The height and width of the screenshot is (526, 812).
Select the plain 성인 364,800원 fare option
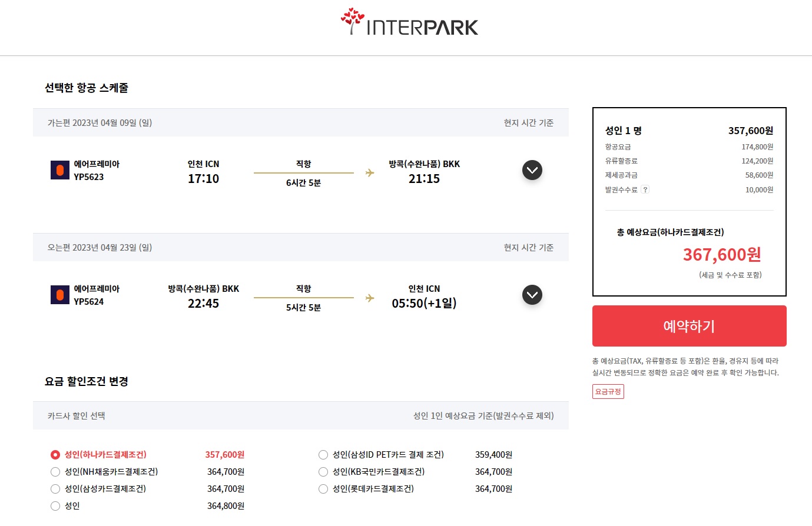pyautogui.click(x=55, y=506)
